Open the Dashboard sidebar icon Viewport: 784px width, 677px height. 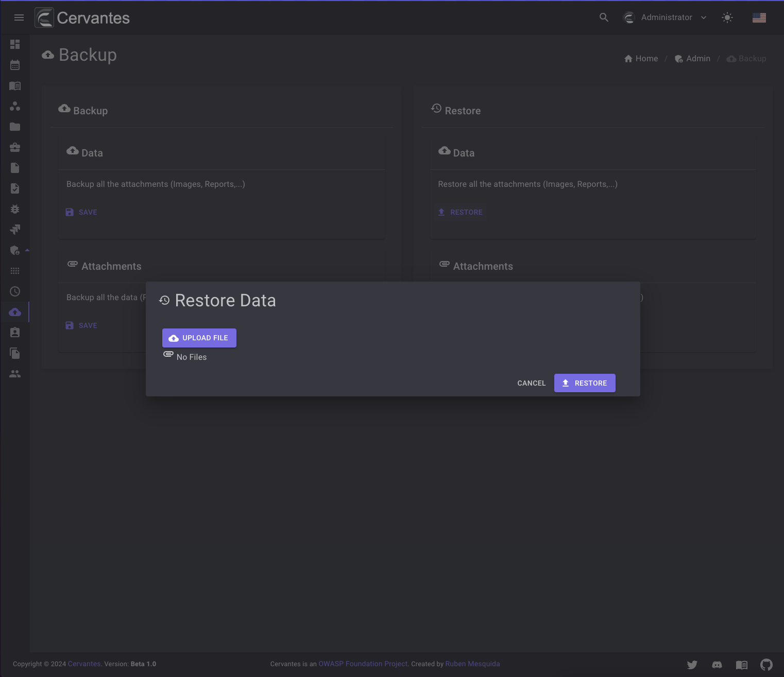15,44
